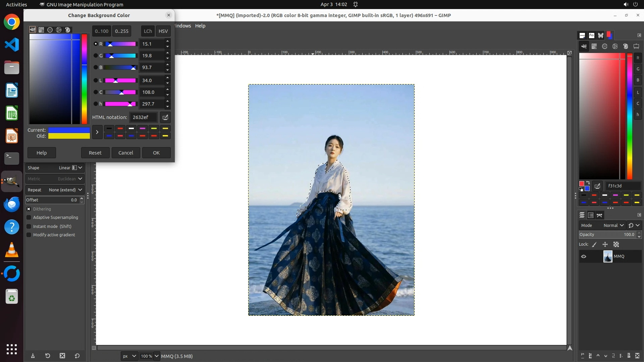Enable Adaptive Supersampling checkbox
Screen dimensions: 644x362
[29, 218]
